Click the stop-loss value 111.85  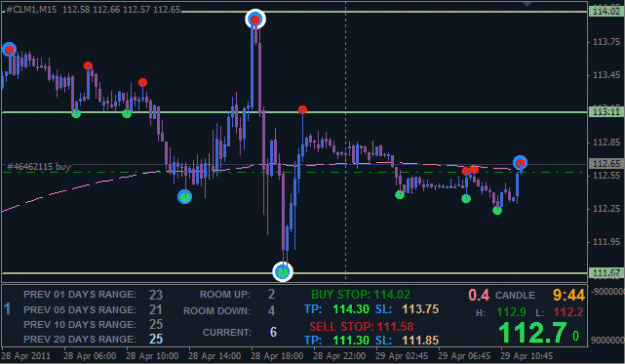coord(421,340)
